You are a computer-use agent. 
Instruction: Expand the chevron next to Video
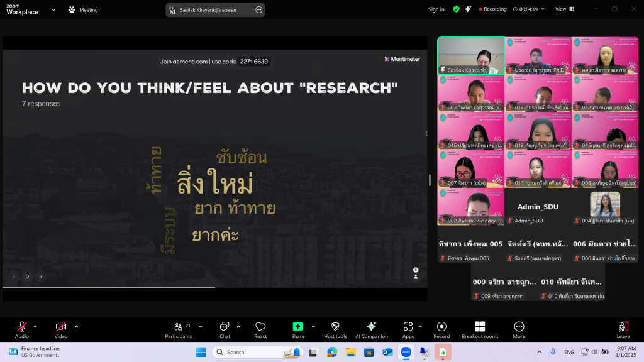click(76, 326)
